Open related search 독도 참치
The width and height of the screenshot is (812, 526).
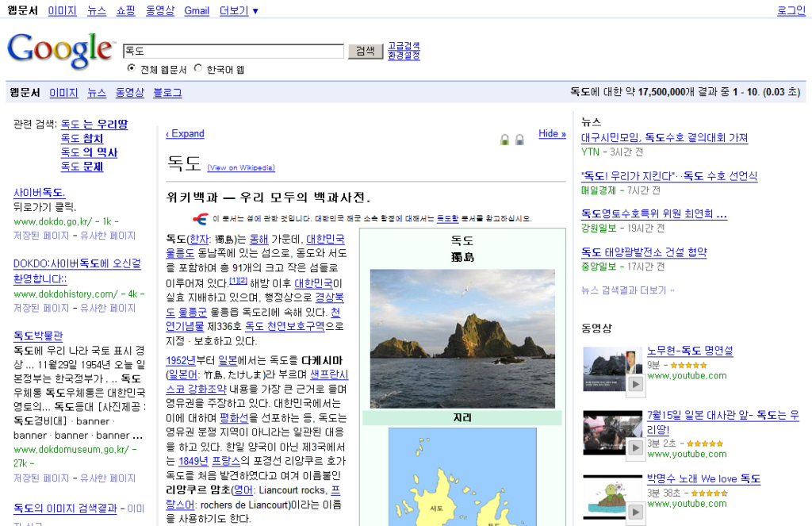click(x=82, y=138)
